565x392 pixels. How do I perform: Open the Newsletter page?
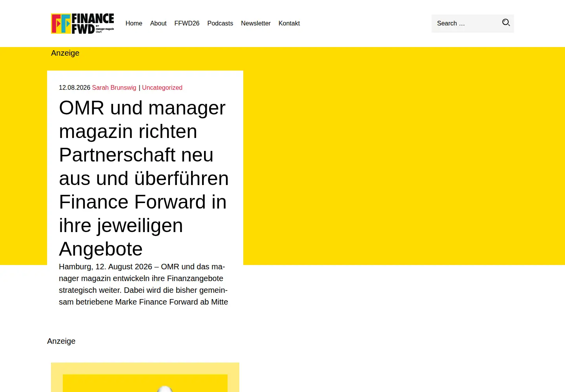(x=256, y=24)
